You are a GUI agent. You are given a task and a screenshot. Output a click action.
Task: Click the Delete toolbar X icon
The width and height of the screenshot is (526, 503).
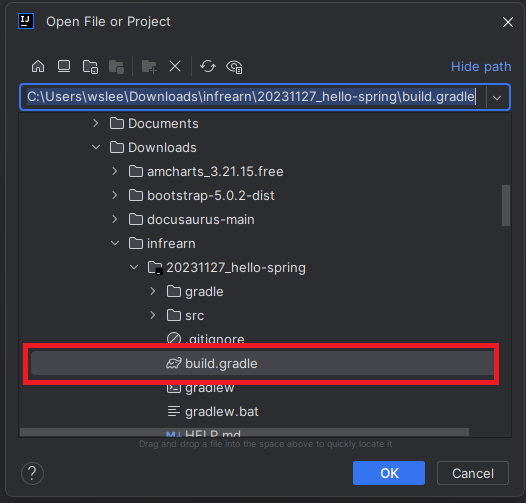(175, 66)
